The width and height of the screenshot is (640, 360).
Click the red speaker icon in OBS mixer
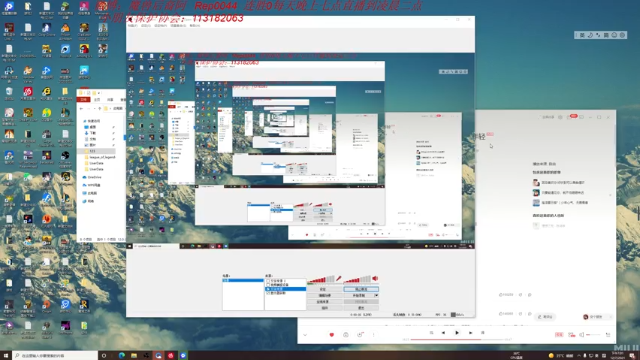(x=375, y=278)
